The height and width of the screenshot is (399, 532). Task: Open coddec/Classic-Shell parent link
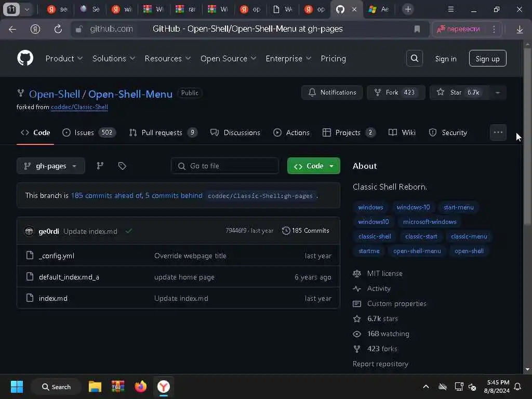point(79,107)
